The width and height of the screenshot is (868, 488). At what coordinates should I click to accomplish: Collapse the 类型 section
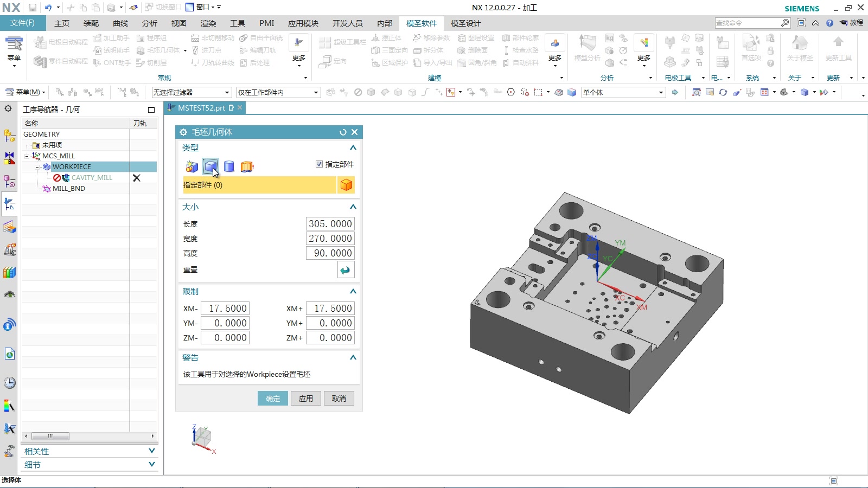(353, 147)
